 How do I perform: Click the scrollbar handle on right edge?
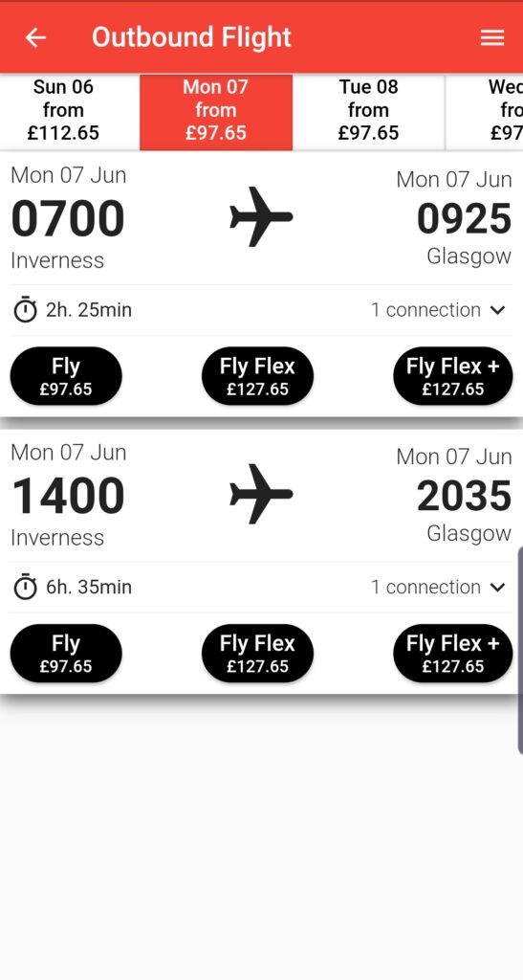520,650
